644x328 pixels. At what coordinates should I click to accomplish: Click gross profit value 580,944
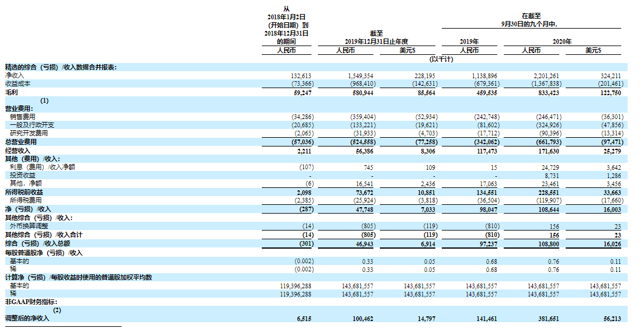[x=362, y=93]
